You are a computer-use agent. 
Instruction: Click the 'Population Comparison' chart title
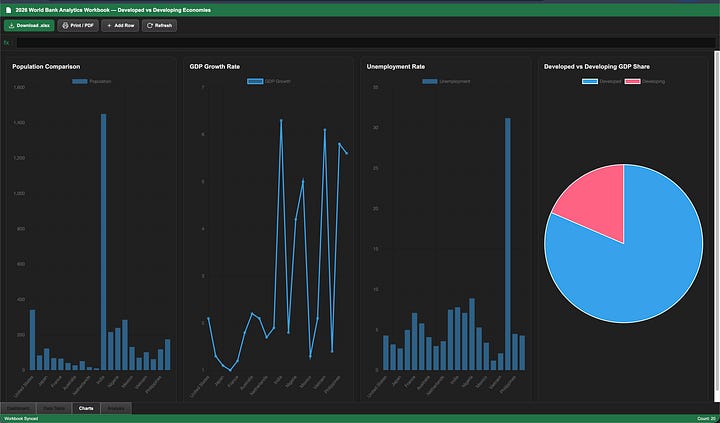[x=46, y=67]
